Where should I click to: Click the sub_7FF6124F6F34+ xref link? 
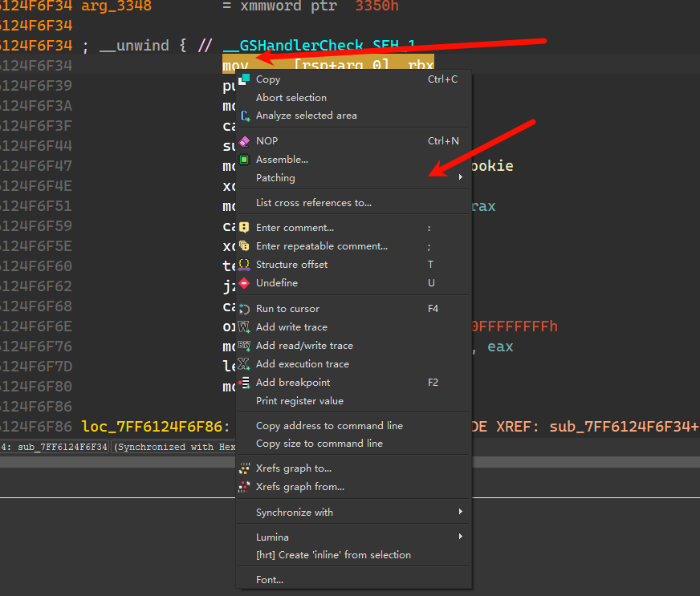624,427
